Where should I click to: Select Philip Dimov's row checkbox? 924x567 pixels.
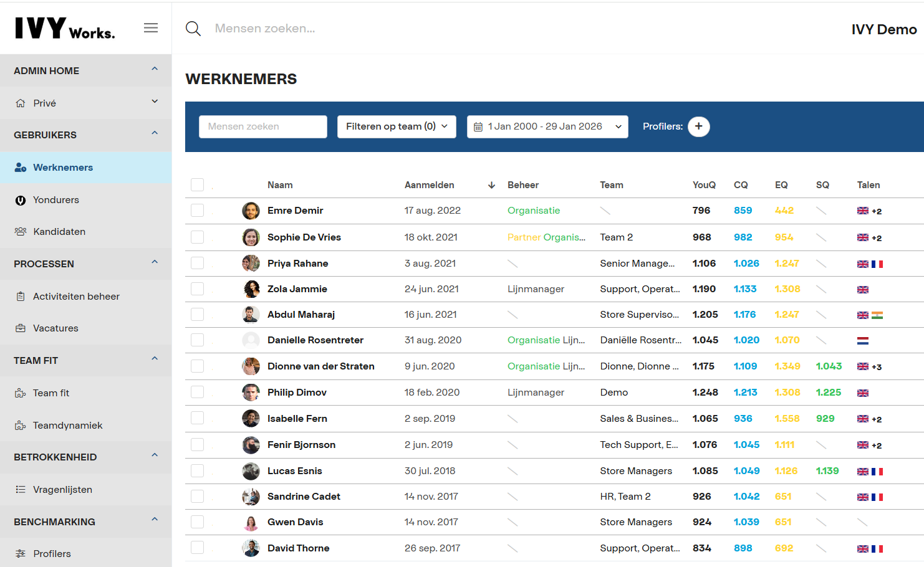198,393
